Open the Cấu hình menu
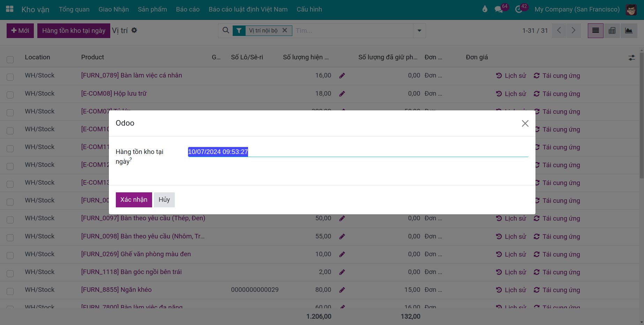This screenshot has height=325, width=644. coord(309,9)
